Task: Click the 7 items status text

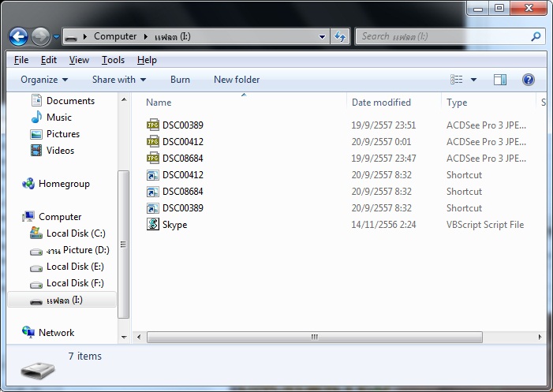Action: pos(85,356)
